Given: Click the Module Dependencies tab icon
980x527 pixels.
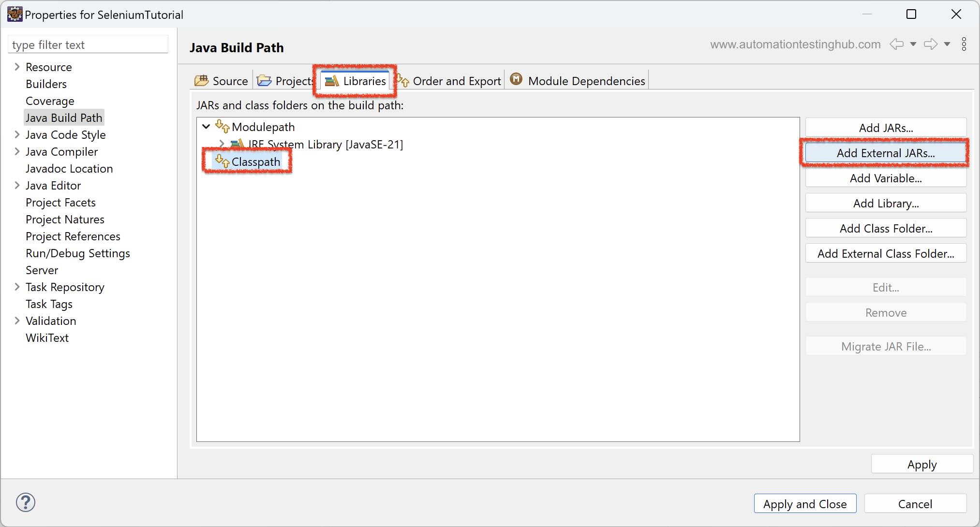Looking at the screenshot, I should click(516, 79).
